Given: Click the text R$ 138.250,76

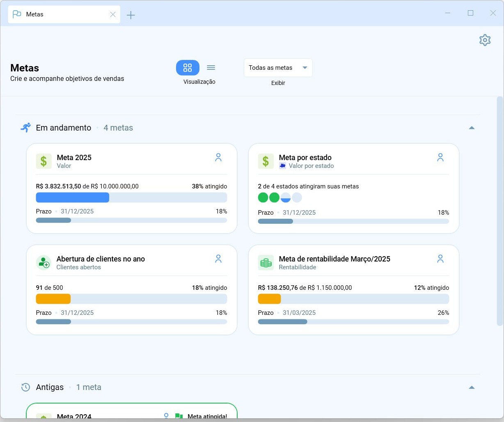Looking at the screenshot, I should (278, 288).
